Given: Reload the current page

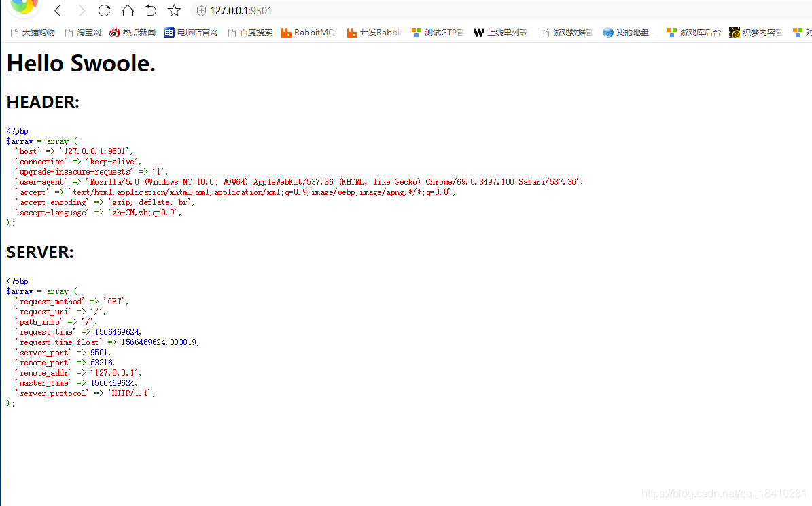Looking at the screenshot, I should pos(103,10).
